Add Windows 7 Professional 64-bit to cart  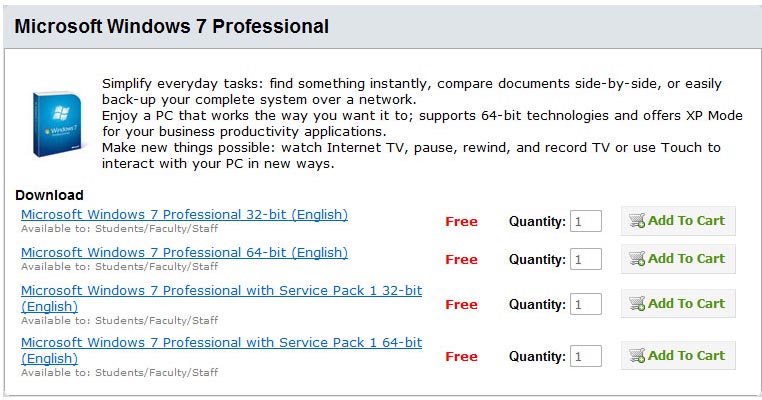click(x=685, y=259)
